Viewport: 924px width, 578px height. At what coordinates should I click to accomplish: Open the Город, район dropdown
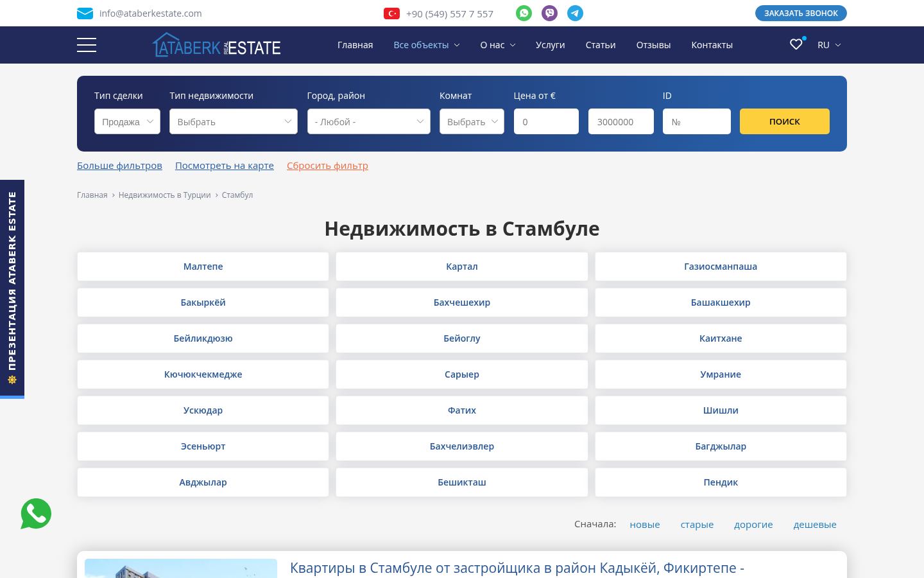click(x=369, y=121)
